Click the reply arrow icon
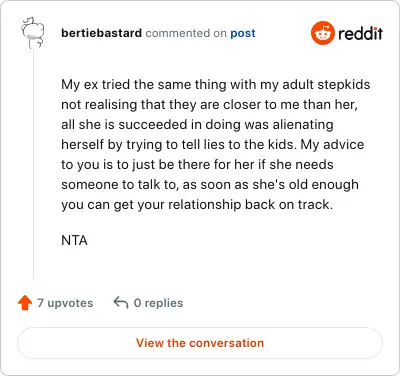This screenshot has height=376, width=400. click(121, 303)
